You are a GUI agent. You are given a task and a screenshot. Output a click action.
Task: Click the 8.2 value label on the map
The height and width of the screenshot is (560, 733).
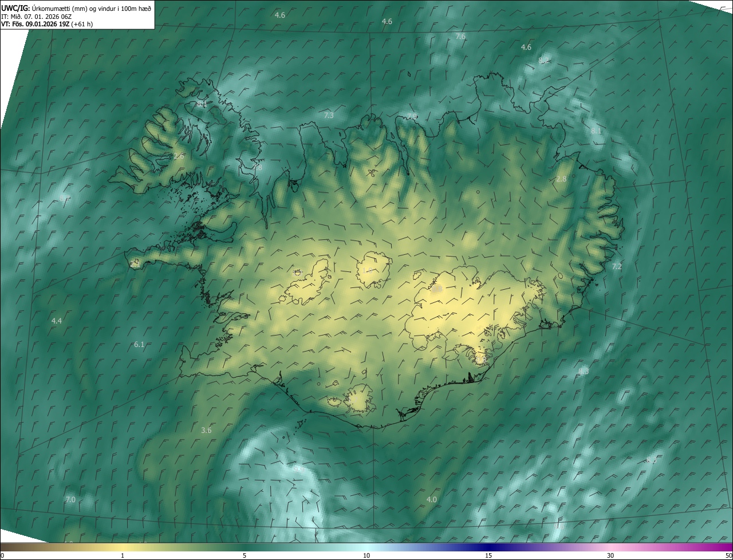point(543,60)
